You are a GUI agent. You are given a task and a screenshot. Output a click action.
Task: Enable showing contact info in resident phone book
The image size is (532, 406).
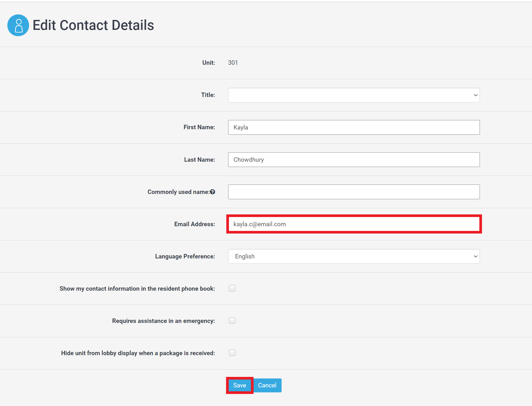coord(232,288)
